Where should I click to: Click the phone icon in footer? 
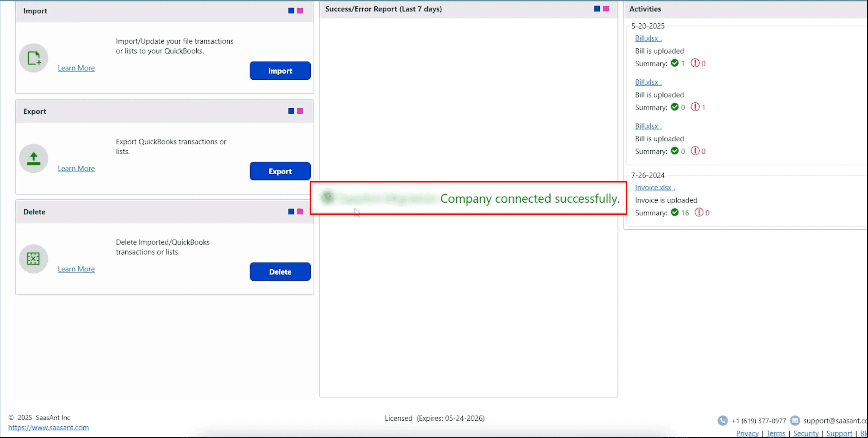[x=722, y=420]
